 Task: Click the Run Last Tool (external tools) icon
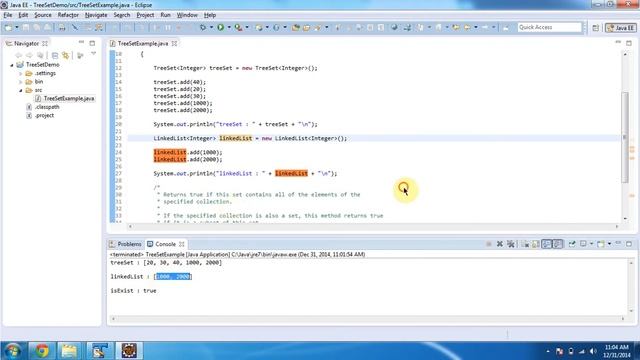[x=238, y=27]
